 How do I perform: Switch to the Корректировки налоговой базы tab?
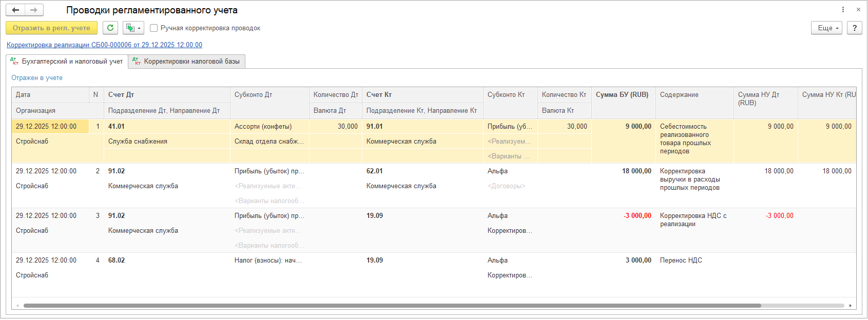point(187,62)
